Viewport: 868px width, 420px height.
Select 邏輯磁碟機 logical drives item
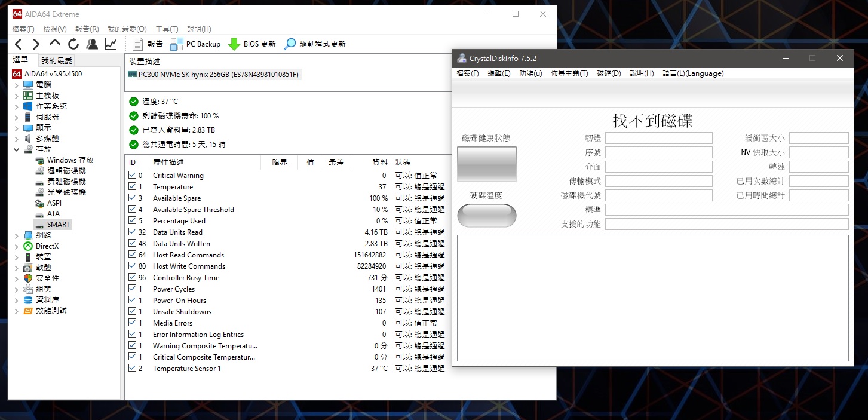pos(60,171)
